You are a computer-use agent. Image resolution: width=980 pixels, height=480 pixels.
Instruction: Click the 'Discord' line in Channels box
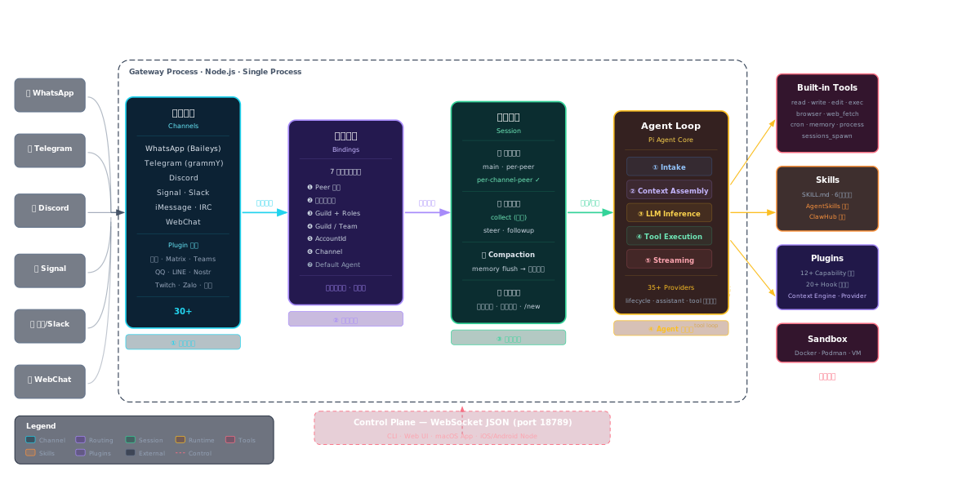point(183,178)
